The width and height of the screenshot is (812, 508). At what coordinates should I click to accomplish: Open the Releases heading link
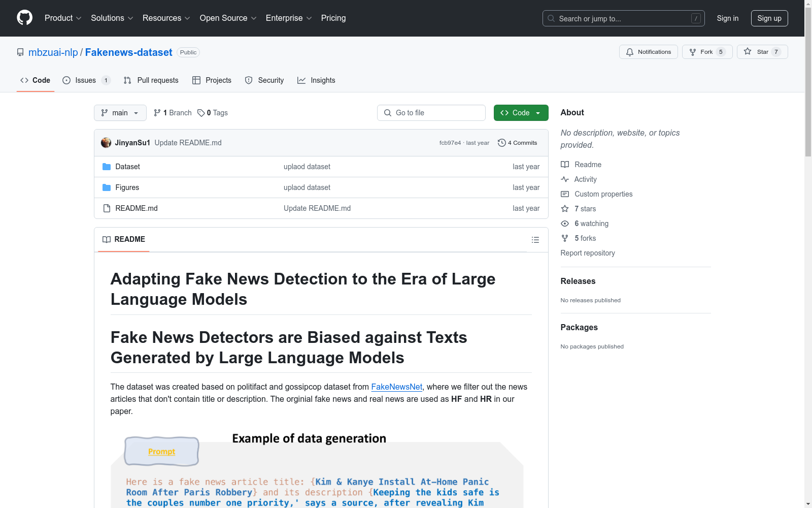click(x=578, y=281)
